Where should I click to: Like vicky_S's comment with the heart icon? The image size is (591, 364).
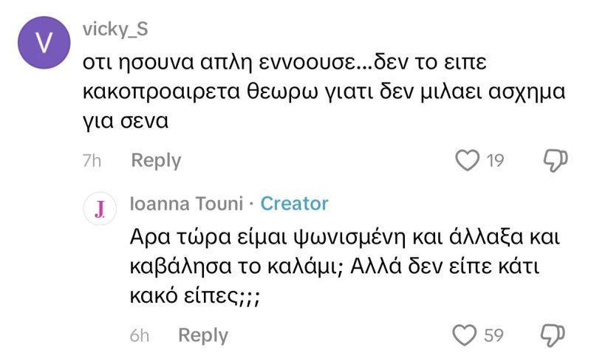[x=468, y=160]
